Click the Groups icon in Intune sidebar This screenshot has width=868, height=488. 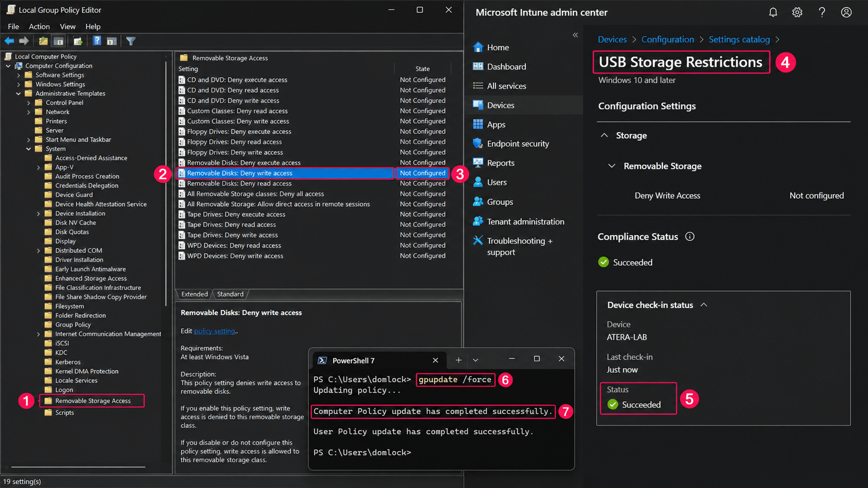point(478,202)
